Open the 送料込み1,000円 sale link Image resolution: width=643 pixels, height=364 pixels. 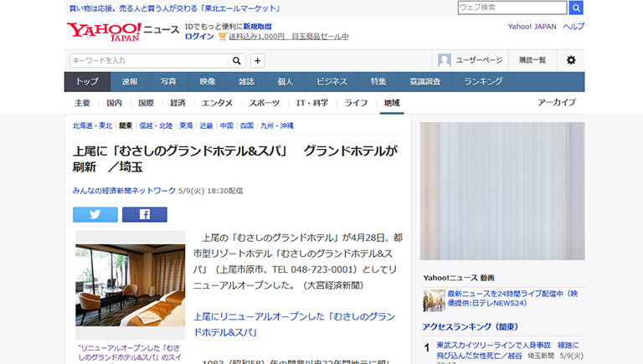(x=289, y=37)
